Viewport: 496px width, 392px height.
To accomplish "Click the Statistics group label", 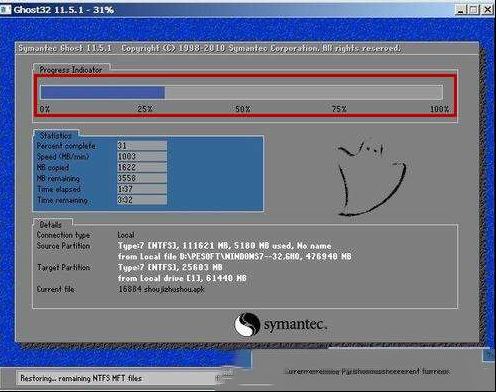I will pos(56,136).
